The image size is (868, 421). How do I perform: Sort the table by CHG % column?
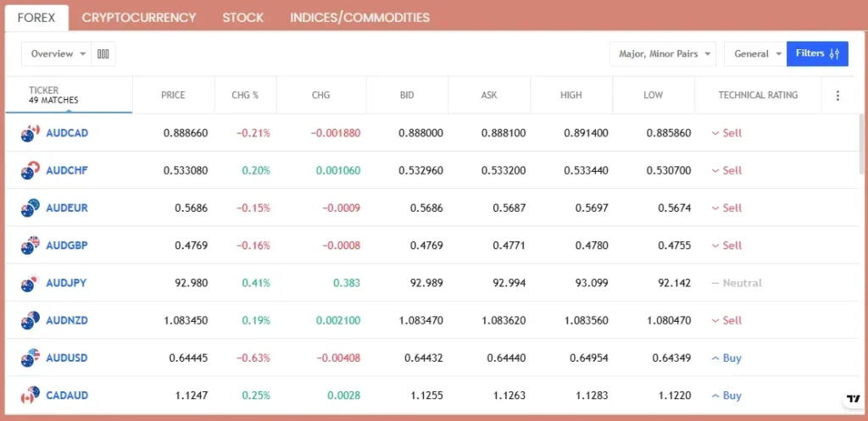coord(245,96)
